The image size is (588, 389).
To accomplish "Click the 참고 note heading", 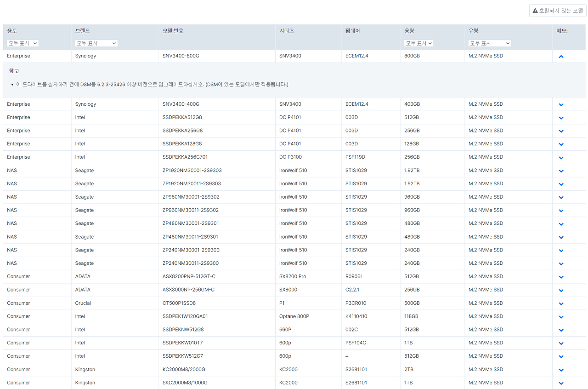I will pos(14,71).
